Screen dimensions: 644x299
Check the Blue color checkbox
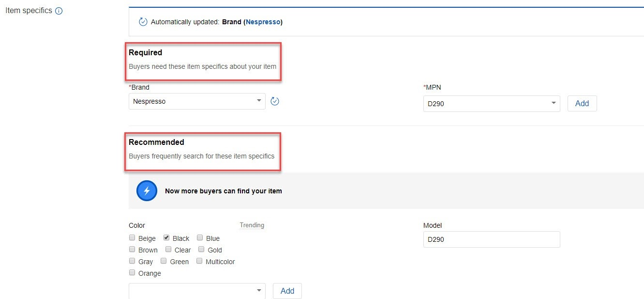click(x=200, y=238)
